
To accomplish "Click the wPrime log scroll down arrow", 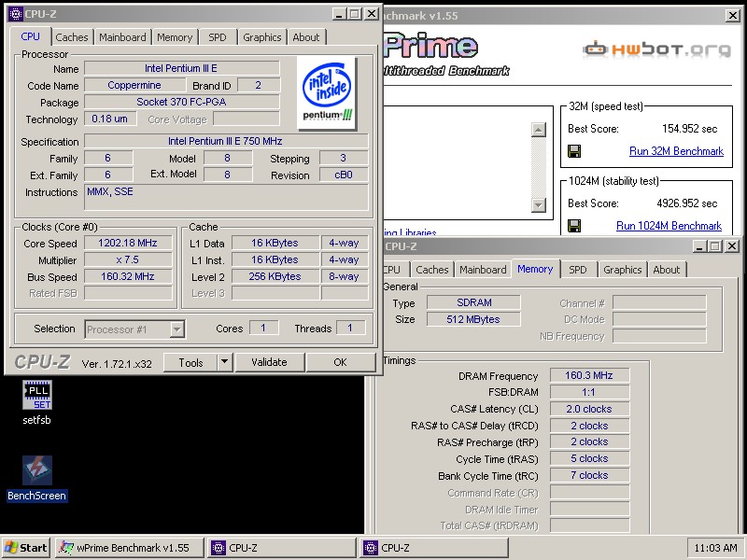I will 539,204.
